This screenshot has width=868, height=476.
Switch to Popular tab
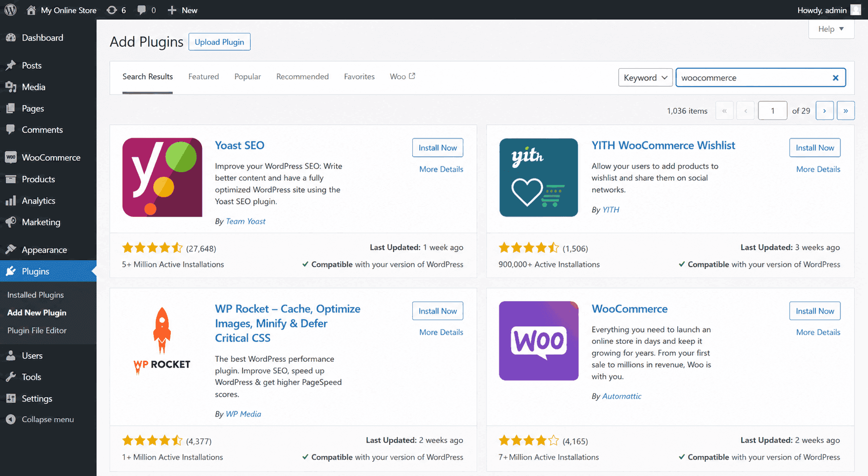click(248, 77)
